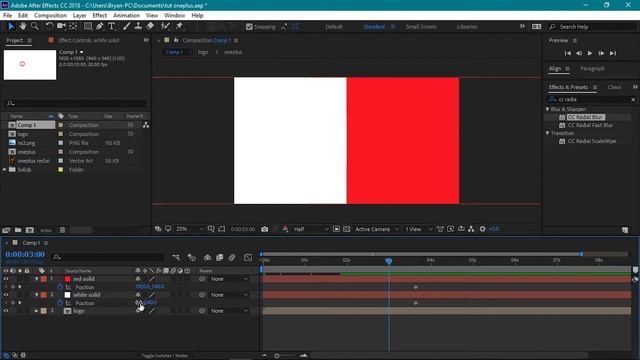Click new folder icon in Project panel

pos(18,230)
